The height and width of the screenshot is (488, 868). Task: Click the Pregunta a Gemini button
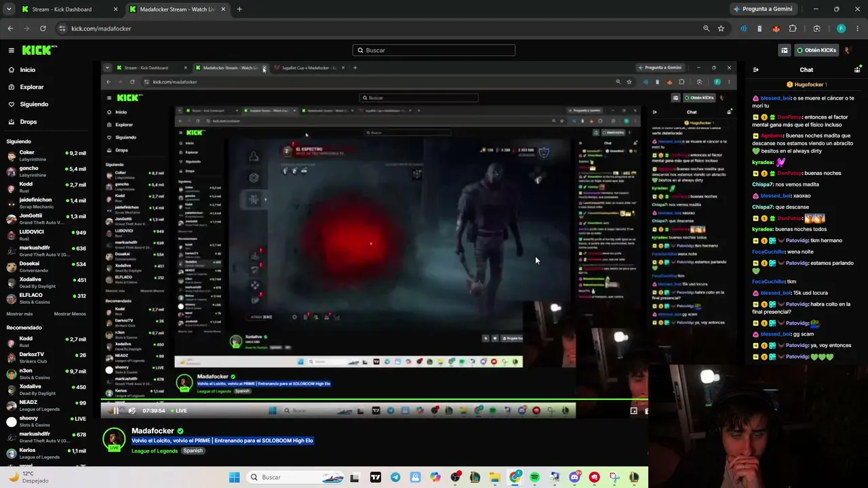coord(763,9)
